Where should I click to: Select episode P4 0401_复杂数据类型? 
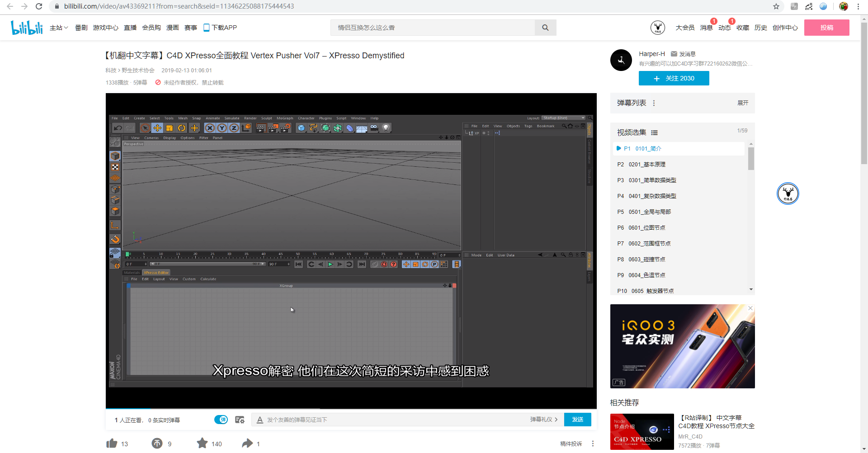[x=679, y=196]
